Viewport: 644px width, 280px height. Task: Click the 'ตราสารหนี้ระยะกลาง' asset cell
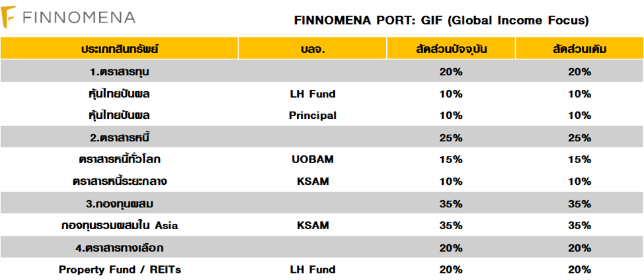click(120, 182)
